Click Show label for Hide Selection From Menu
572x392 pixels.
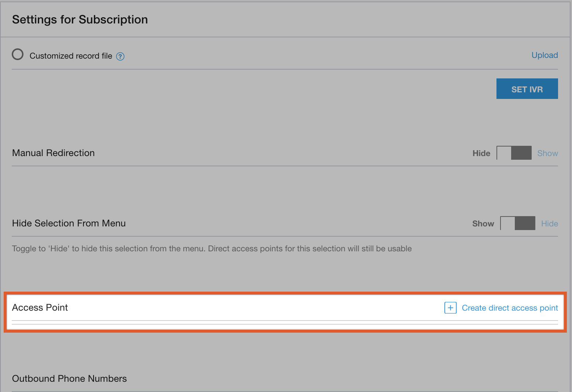click(483, 224)
